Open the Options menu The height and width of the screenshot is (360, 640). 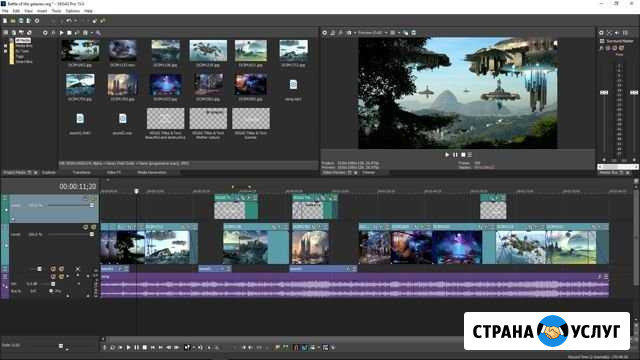(x=73, y=11)
